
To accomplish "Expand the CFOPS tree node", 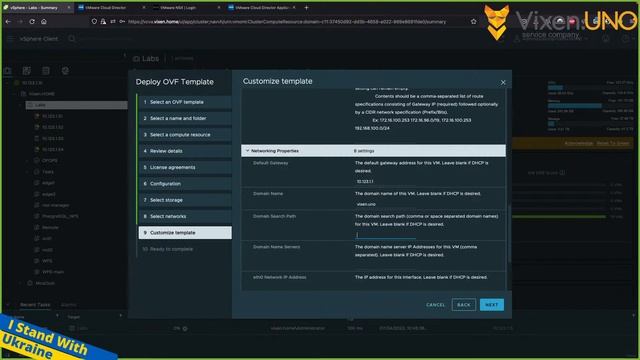I will [28, 161].
